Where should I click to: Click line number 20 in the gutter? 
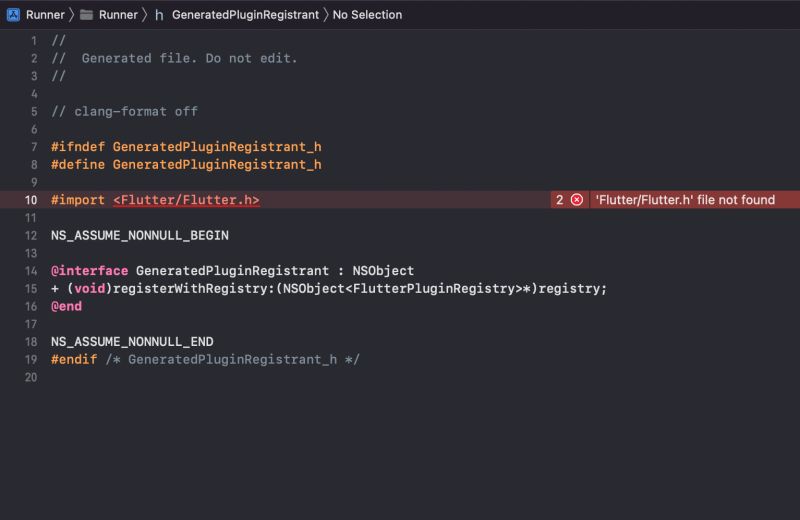click(31, 377)
